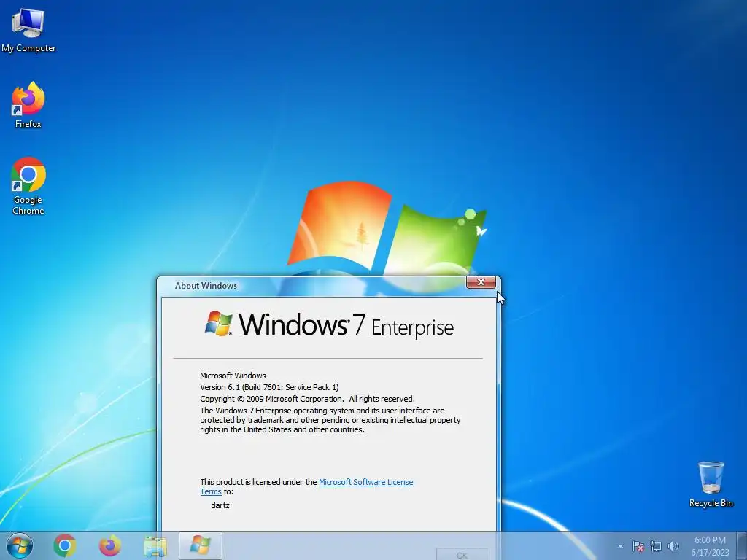Click the About Windows title bar text
Viewport: 747px width, 560px height.
coord(206,286)
